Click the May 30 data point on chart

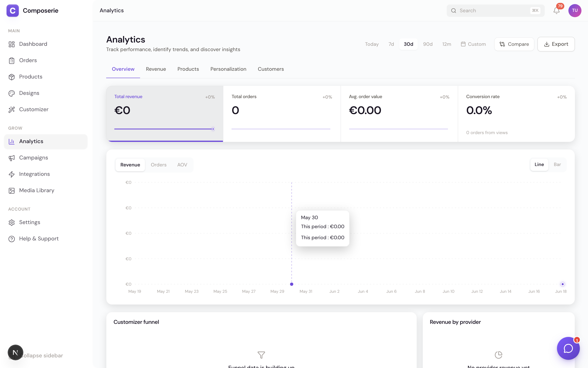pyautogui.click(x=292, y=284)
